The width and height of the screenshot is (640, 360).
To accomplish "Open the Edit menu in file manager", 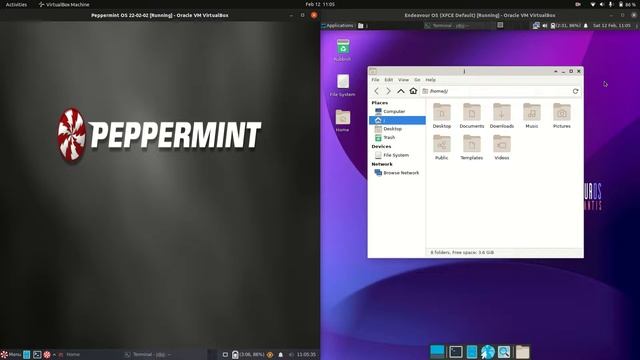I will pos(389,80).
